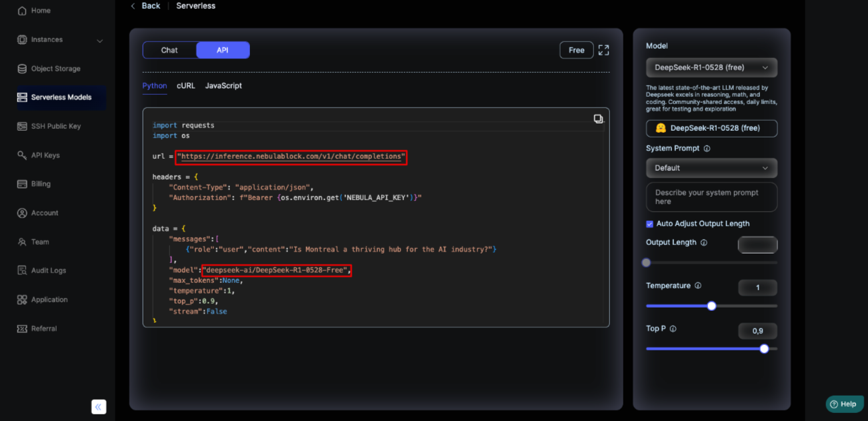868x421 pixels.
Task: Expand the panel to fullscreen
Action: pos(603,50)
